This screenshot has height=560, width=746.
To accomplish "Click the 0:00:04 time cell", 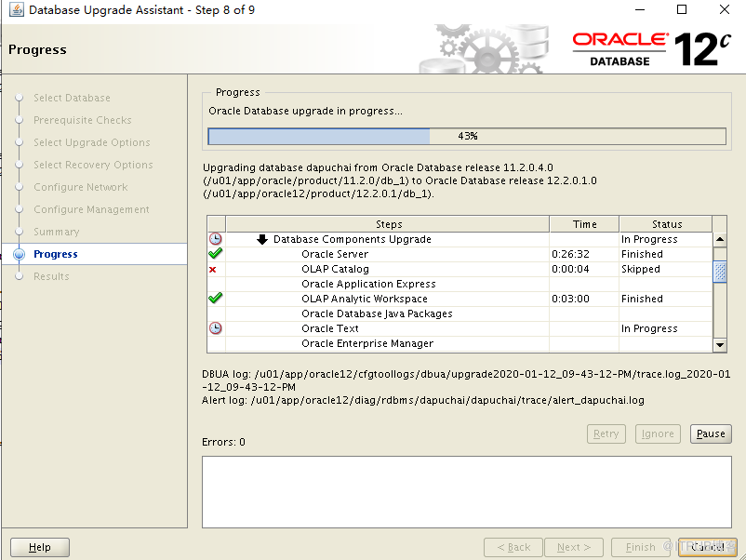I will [584, 269].
